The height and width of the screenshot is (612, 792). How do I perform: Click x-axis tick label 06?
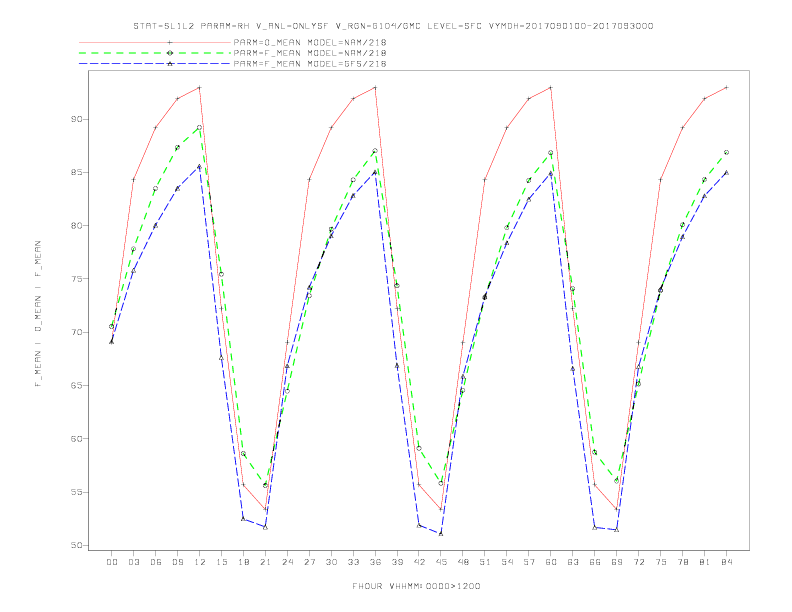pos(156,562)
